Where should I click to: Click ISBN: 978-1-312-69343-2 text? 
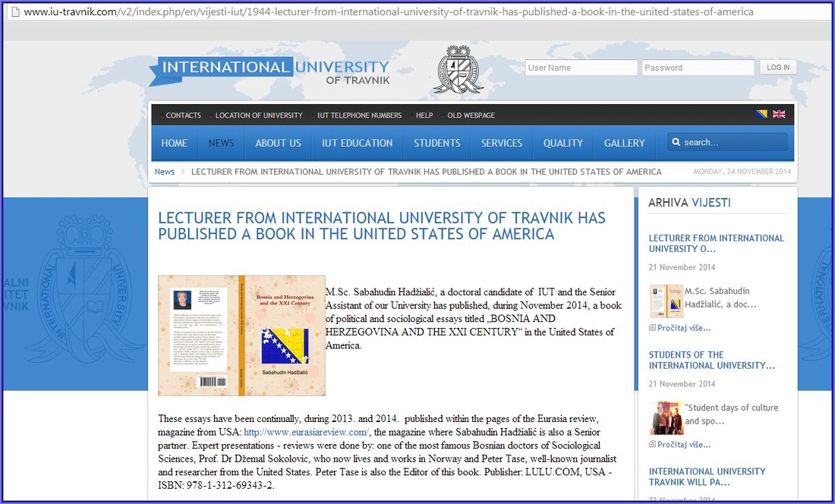pyautogui.click(x=216, y=485)
